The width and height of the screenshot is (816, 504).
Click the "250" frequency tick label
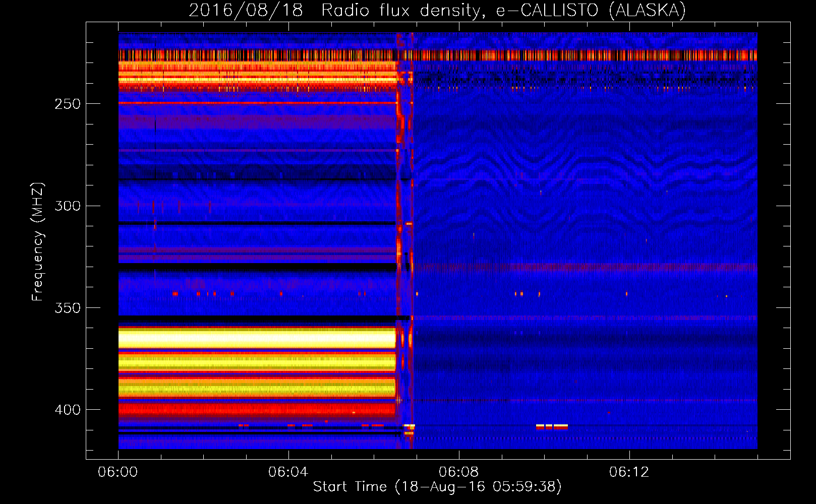(x=68, y=104)
